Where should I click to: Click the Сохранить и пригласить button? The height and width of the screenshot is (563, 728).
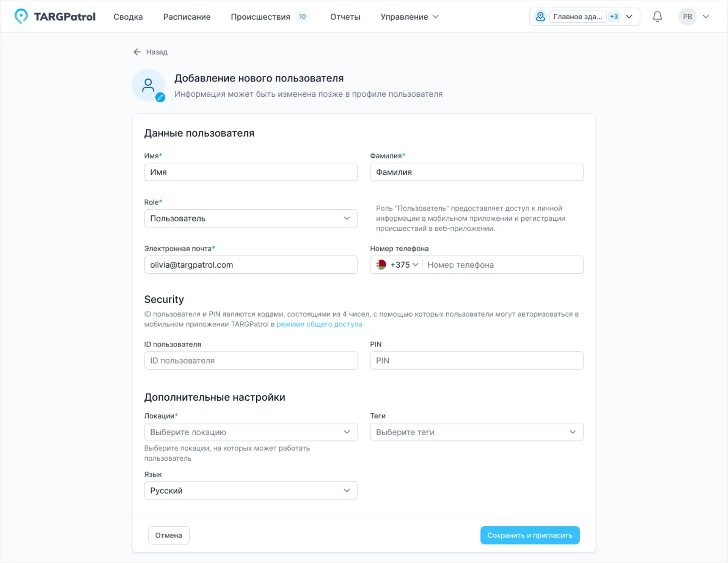(530, 535)
